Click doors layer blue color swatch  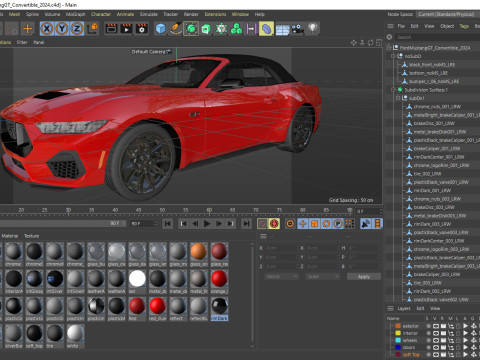point(398,347)
